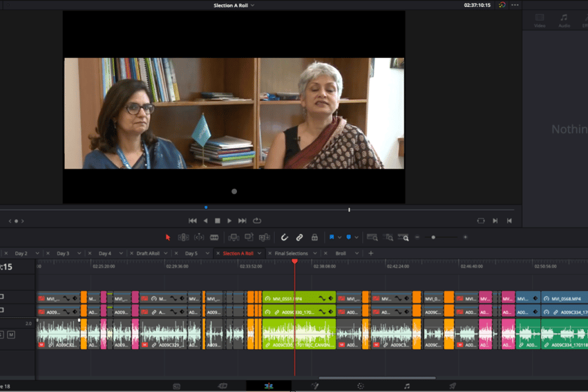Click the timeline horizontal scrollbar
588x392 pixels.
[377, 377]
